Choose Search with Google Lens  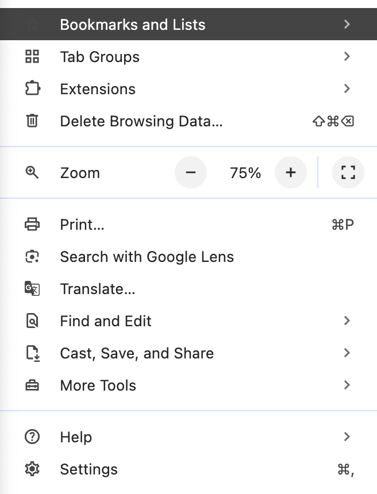[x=188, y=257]
